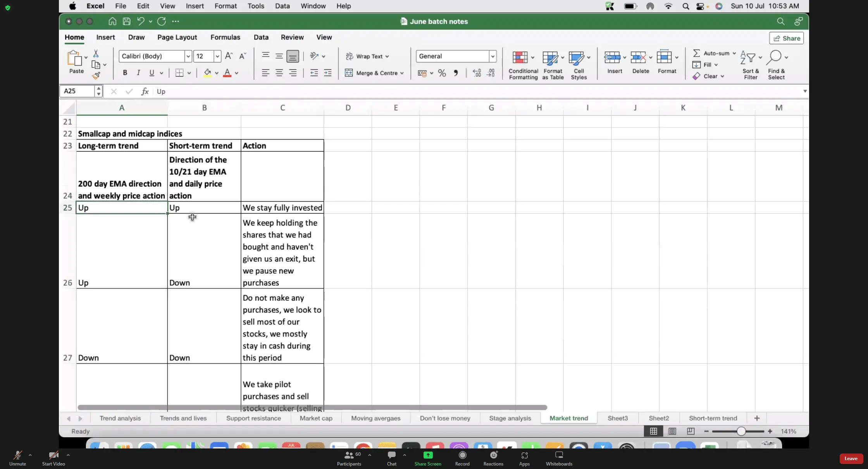The width and height of the screenshot is (868, 469).
Task: Click the A25 Name Box field
Action: tap(77, 91)
